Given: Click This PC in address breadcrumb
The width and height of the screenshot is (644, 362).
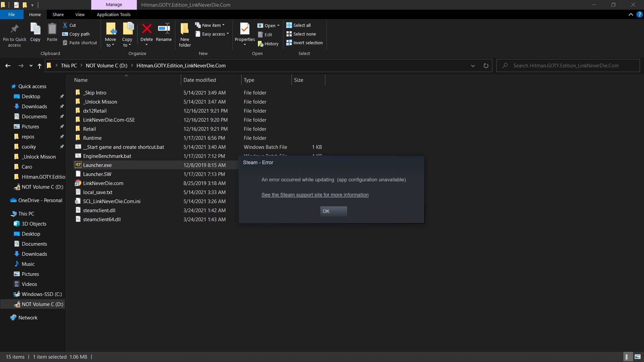Looking at the screenshot, I should pos(69,66).
